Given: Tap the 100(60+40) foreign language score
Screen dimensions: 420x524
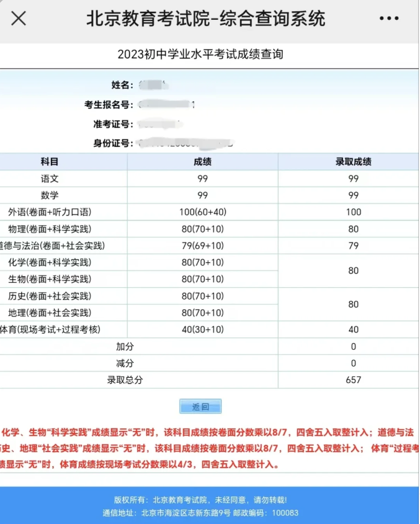Looking at the screenshot, I should tap(202, 212).
